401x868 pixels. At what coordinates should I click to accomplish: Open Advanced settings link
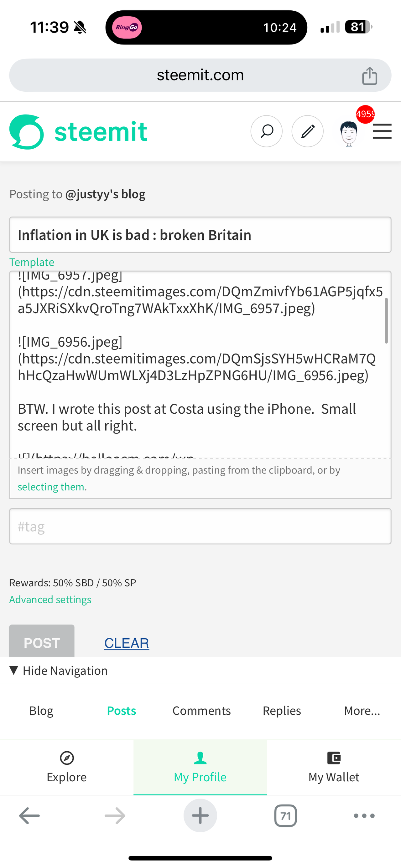pos(50,600)
